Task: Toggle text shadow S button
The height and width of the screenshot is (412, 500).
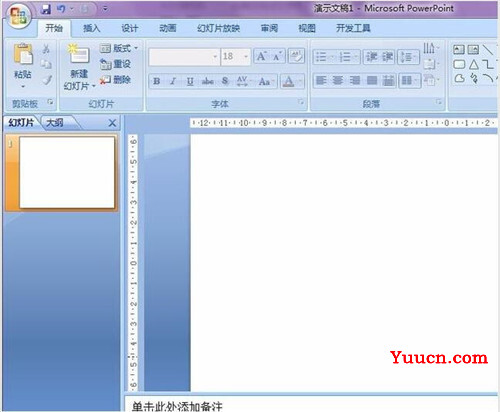Action: pos(225,81)
